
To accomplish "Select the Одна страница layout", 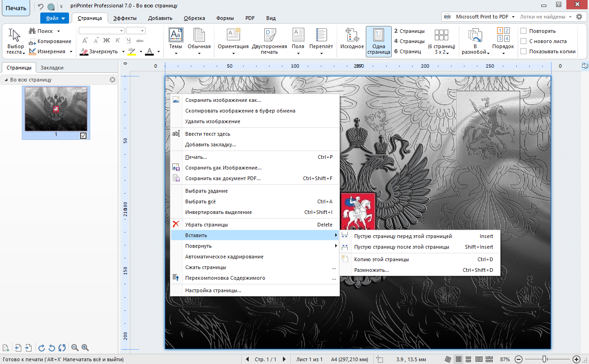I will coord(378,41).
